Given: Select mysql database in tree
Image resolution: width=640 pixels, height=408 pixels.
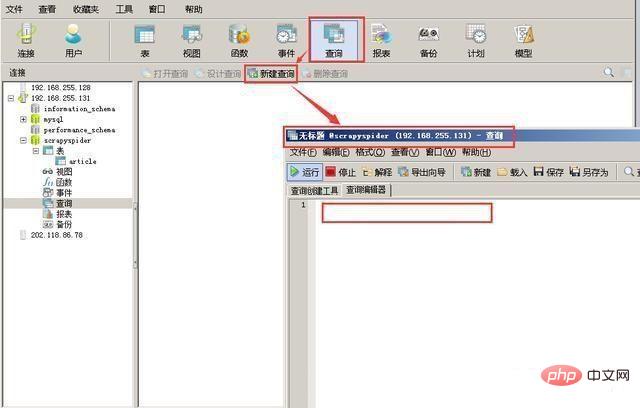Looking at the screenshot, I should [53, 120].
